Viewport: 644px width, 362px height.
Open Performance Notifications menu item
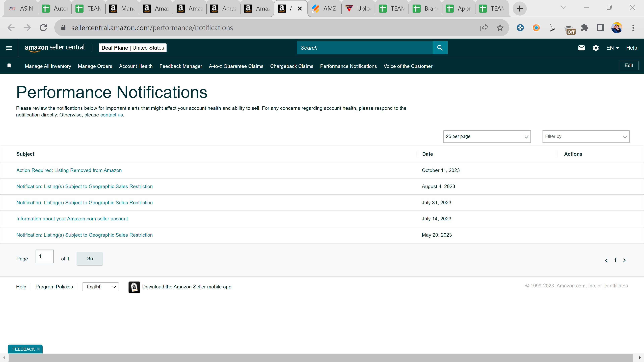click(348, 66)
